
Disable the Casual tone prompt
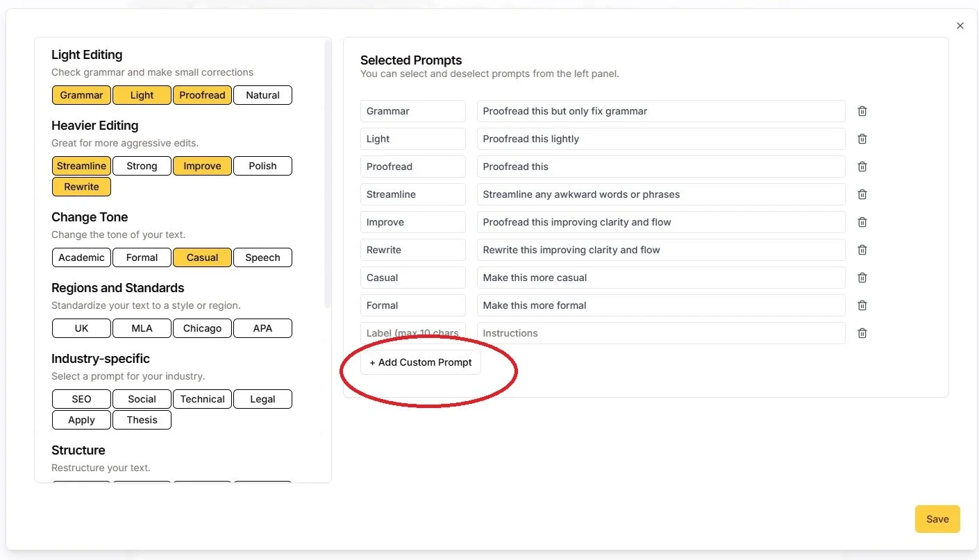coord(202,257)
